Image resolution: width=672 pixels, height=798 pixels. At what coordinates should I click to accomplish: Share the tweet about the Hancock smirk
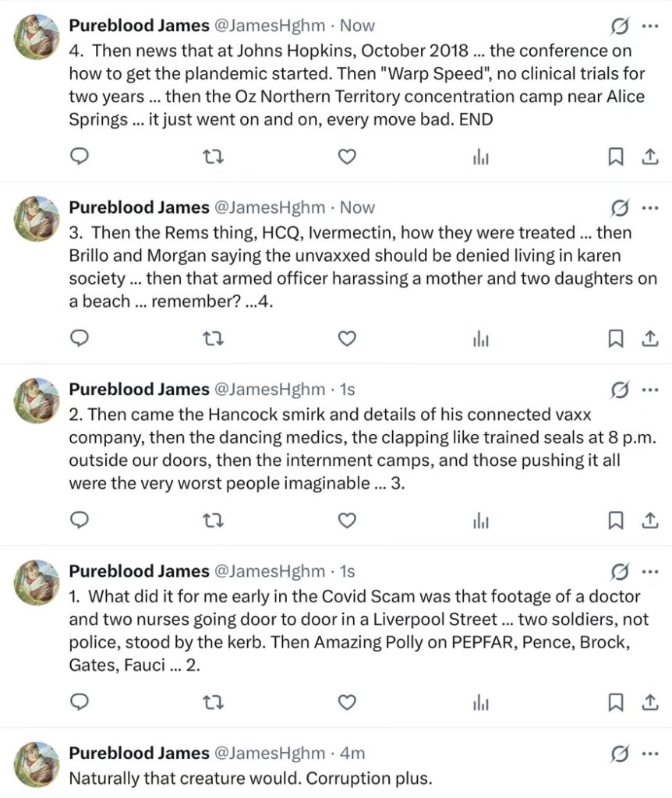(649, 521)
